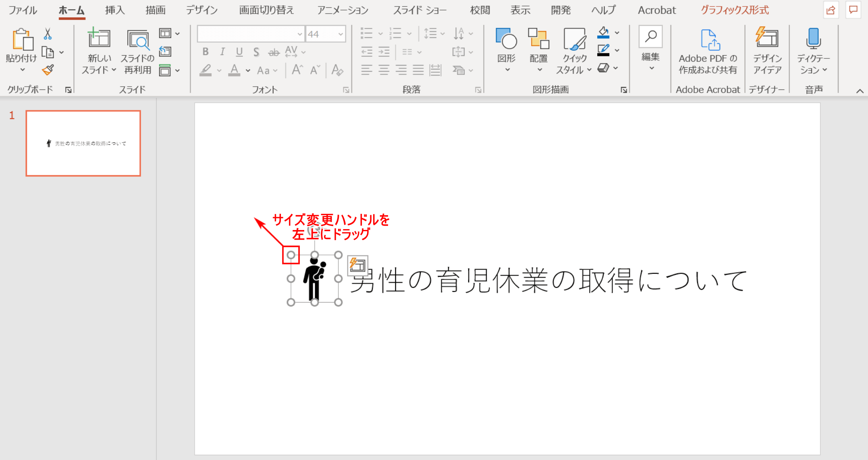Switch to the スライド ショー tab
The image size is (868, 460).
point(419,10)
